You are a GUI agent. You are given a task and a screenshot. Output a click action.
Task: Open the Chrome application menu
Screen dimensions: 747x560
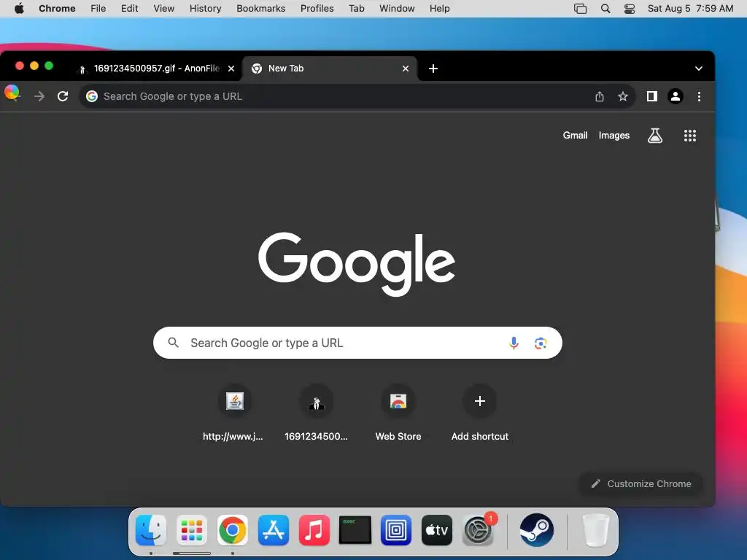click(57, 9)
